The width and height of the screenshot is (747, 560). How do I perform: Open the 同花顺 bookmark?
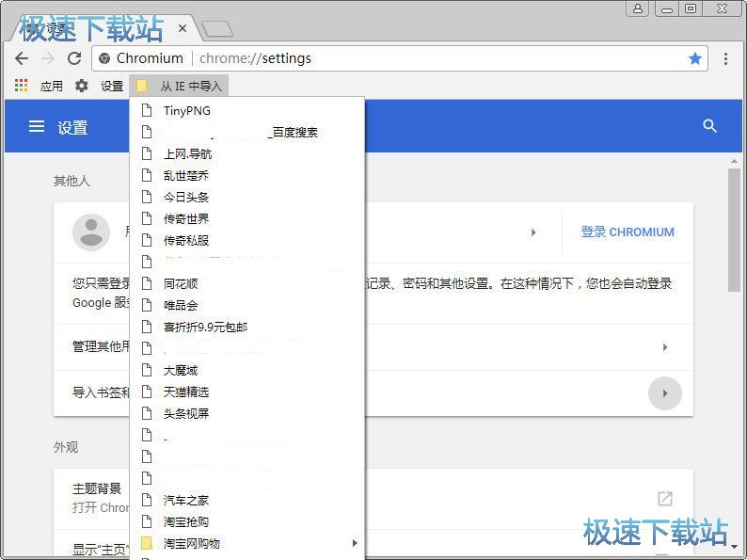[246, 283]
